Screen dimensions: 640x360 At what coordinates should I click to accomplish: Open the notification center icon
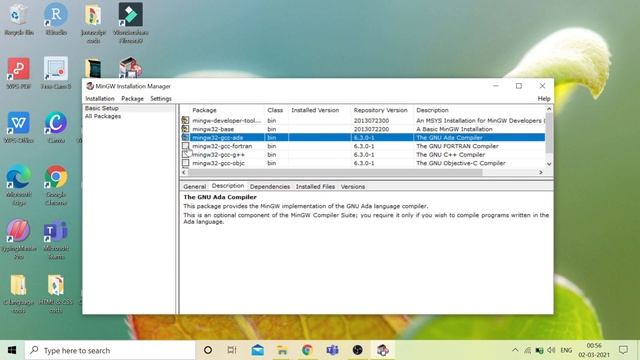click(623, 350)
